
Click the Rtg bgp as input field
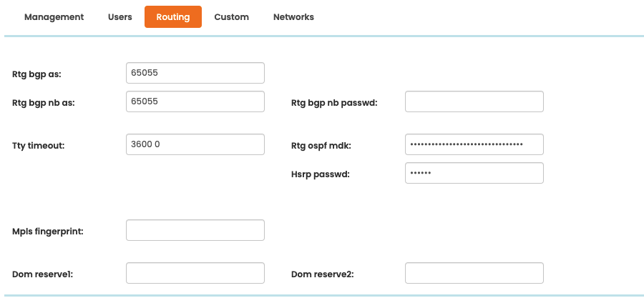click(x=195, y=73)
